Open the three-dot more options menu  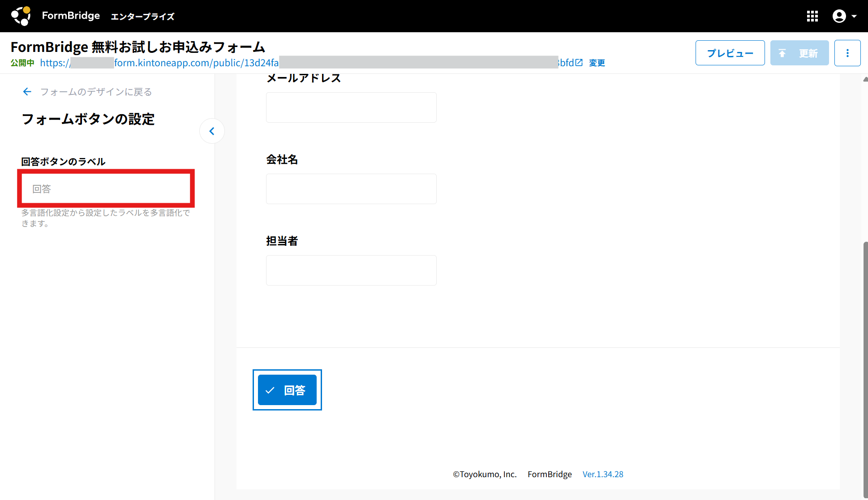847,53
